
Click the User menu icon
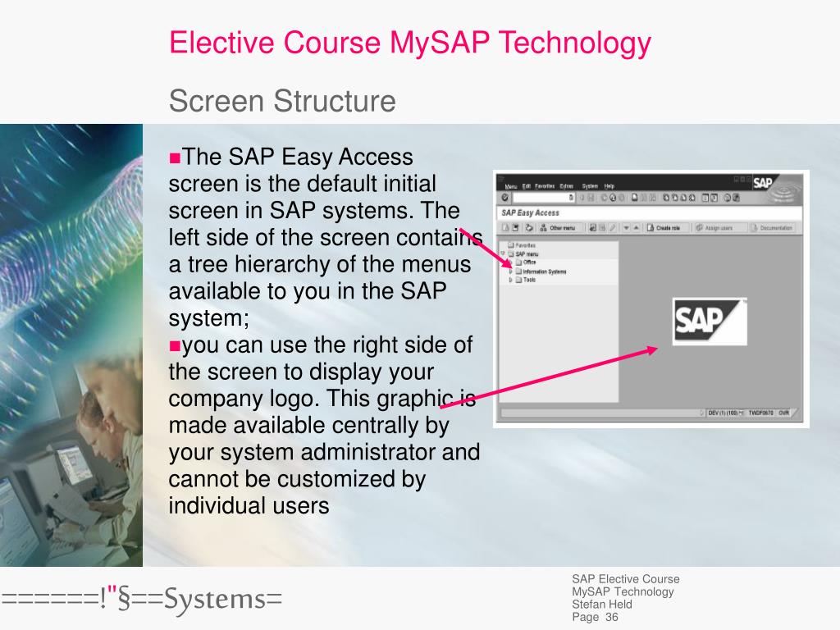tap(505, 228)
